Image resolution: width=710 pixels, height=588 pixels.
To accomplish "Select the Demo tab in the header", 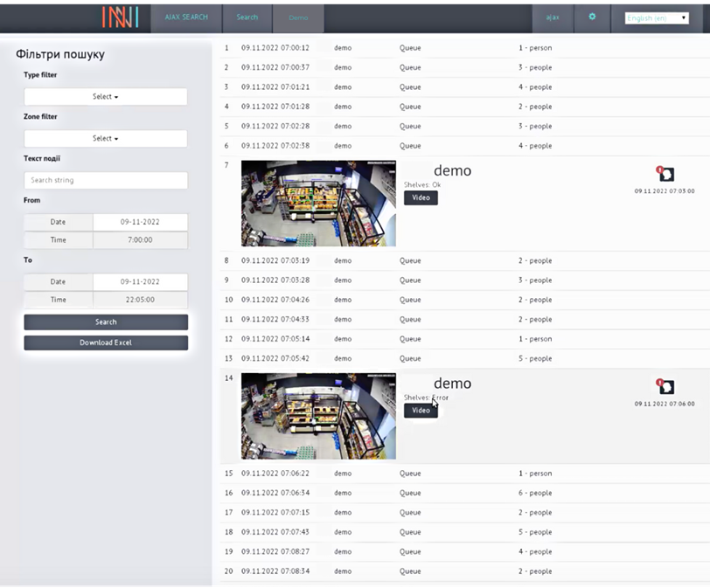I will coord(298,17).
